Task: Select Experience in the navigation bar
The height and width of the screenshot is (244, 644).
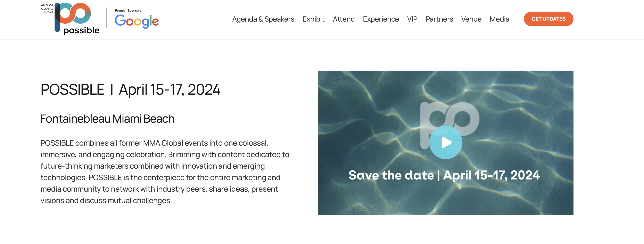Action: [x=381, y=19]
